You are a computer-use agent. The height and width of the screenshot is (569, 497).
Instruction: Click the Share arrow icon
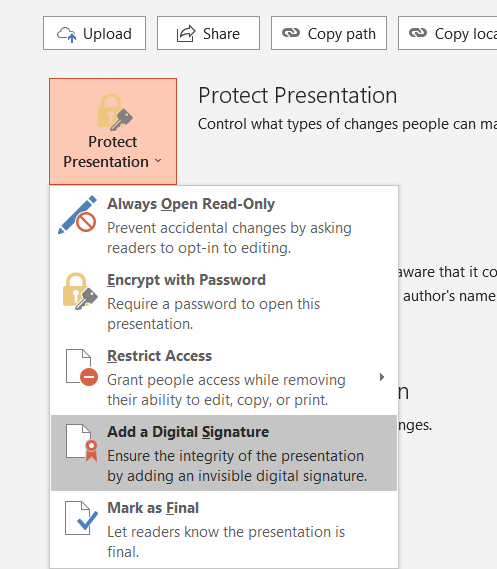point(186,34)
